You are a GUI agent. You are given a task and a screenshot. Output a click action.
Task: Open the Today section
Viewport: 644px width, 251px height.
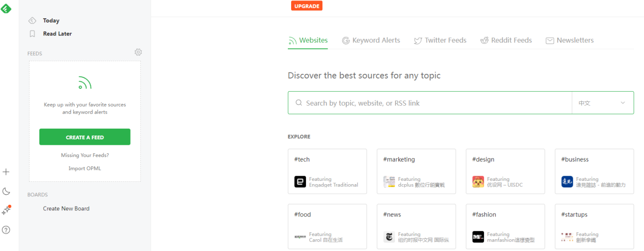click(51, 21)
